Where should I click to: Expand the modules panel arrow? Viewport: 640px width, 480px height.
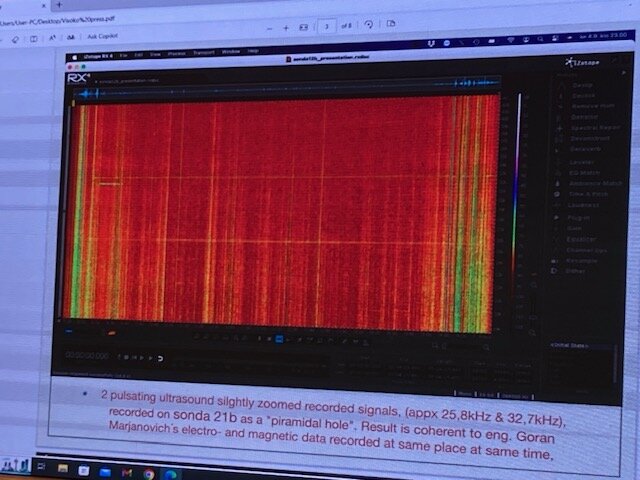click(x=624, y=72)
